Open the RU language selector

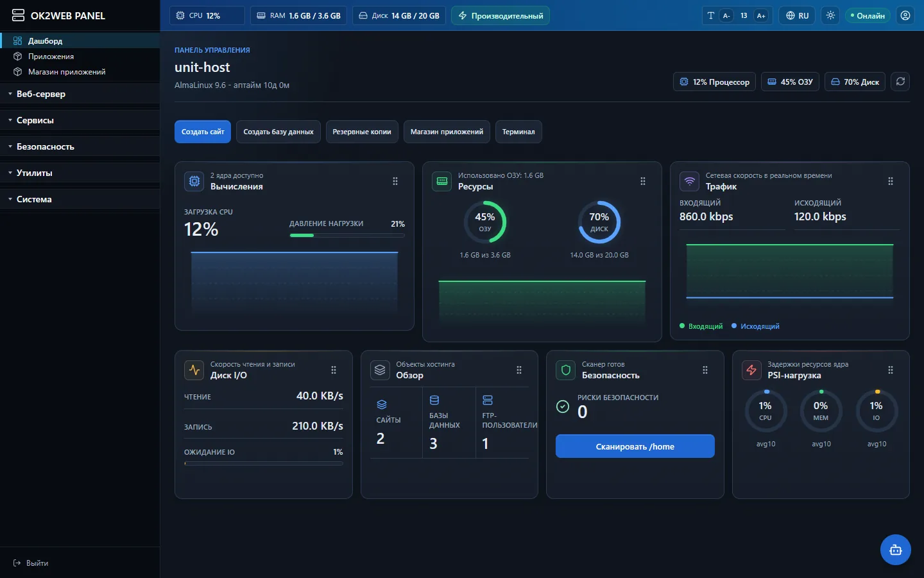tap(798, 15)
